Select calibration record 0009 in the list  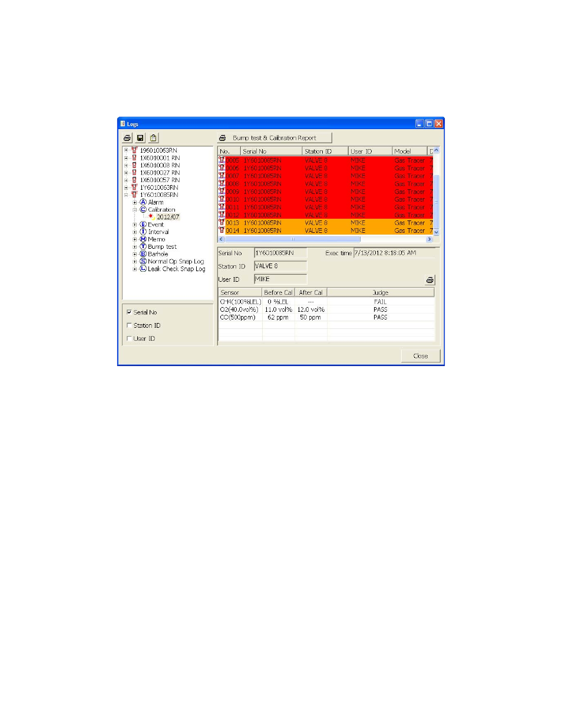[325, 192]
